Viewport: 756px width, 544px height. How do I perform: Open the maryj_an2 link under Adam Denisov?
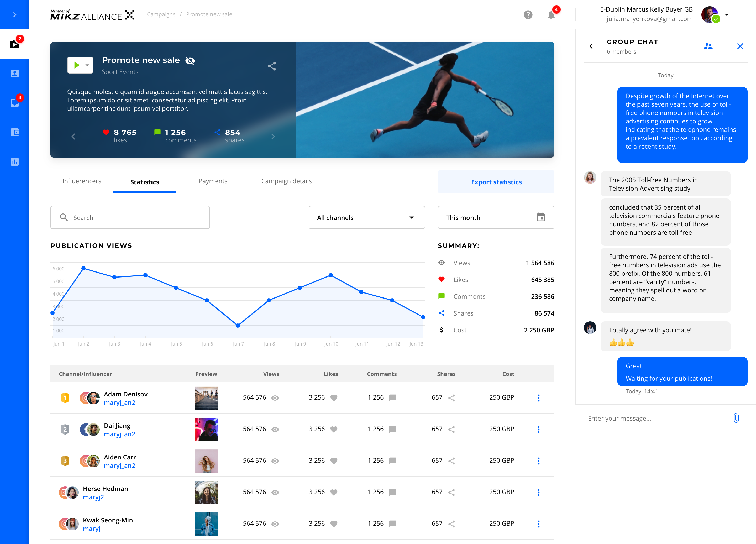(120, 403)
